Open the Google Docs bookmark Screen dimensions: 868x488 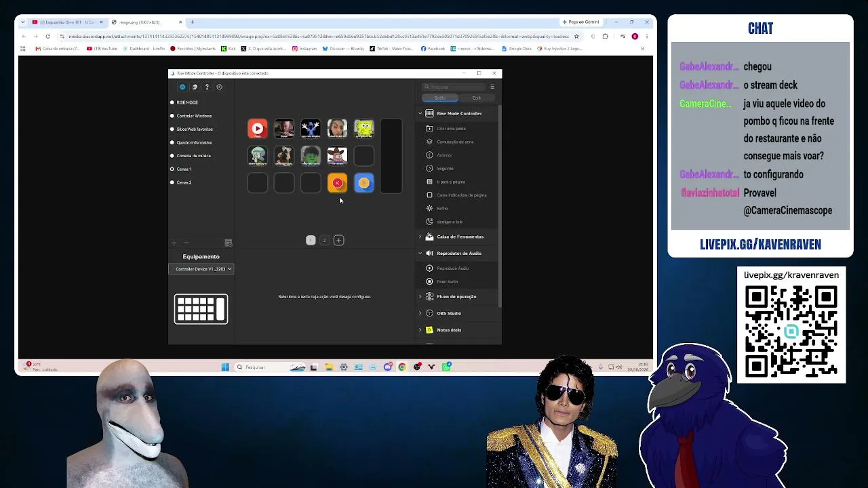517,49
